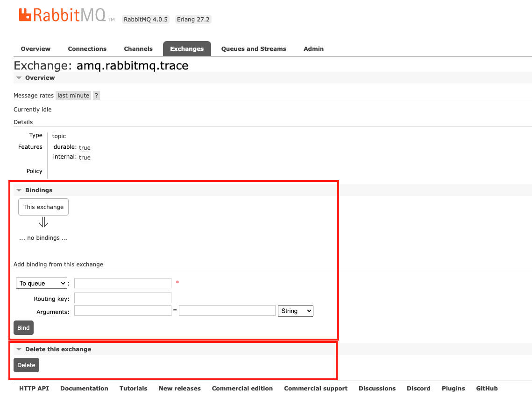Click the Routing key input field
Image resolution: width=532 pixels, height=404 pixels.
click(122, 298)
